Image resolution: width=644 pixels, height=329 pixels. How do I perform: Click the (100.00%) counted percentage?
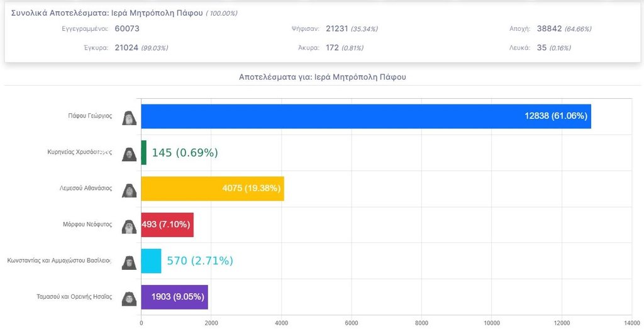(x=222, y=14)
